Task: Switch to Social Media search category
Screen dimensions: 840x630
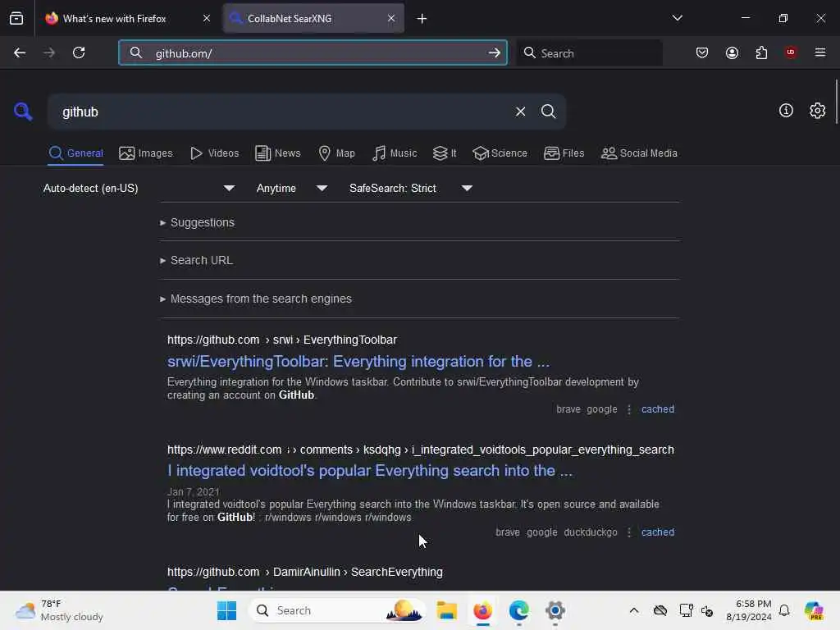Action: click(639, 153)
